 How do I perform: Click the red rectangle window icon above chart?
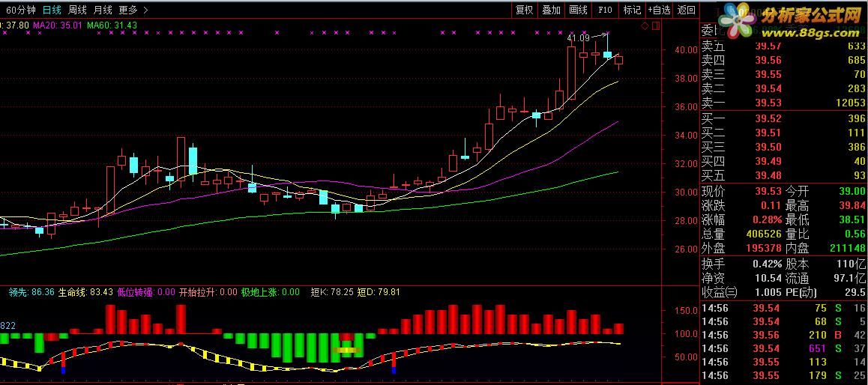pyautogui.click(x=656, y=25)
